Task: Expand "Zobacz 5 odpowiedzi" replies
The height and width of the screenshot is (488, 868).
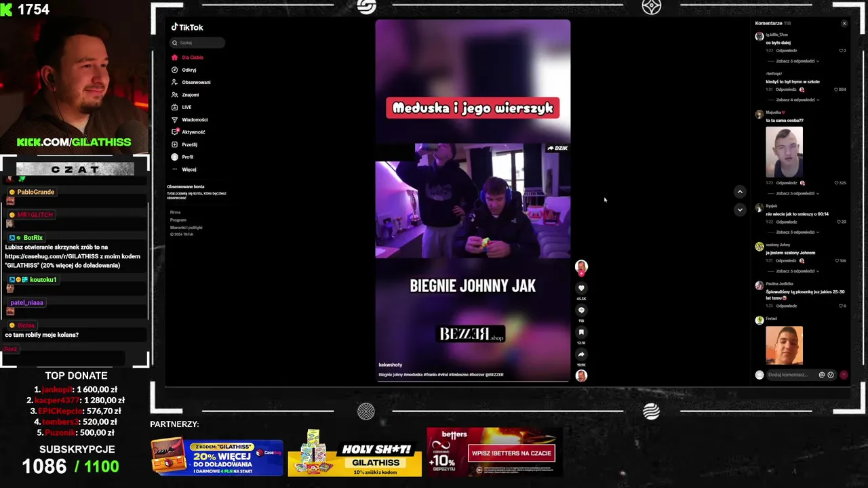Action: (x=797, y=193)
